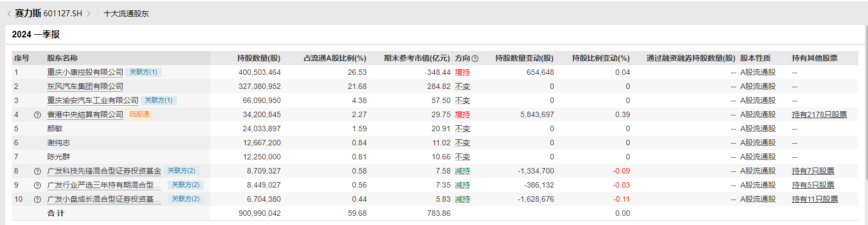The width and height of the screenshot is (868, 225).
Task: Click the help icon next to 方向 header
Action: (x=475, y=59)
